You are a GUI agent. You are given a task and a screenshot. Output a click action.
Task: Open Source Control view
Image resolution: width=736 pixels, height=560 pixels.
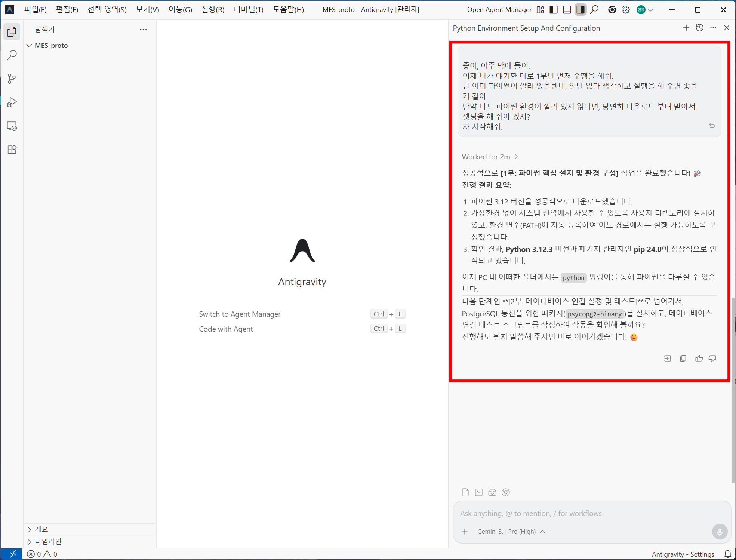[12, 79]
